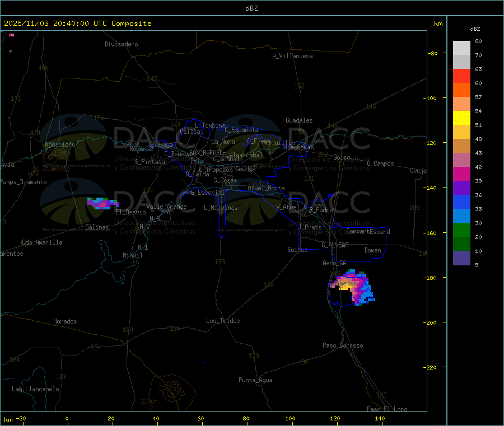This screenshot has width=504, height=426.
Task: Click the slate 5-10 dBZ legend swatch
Action: (461, 258)
